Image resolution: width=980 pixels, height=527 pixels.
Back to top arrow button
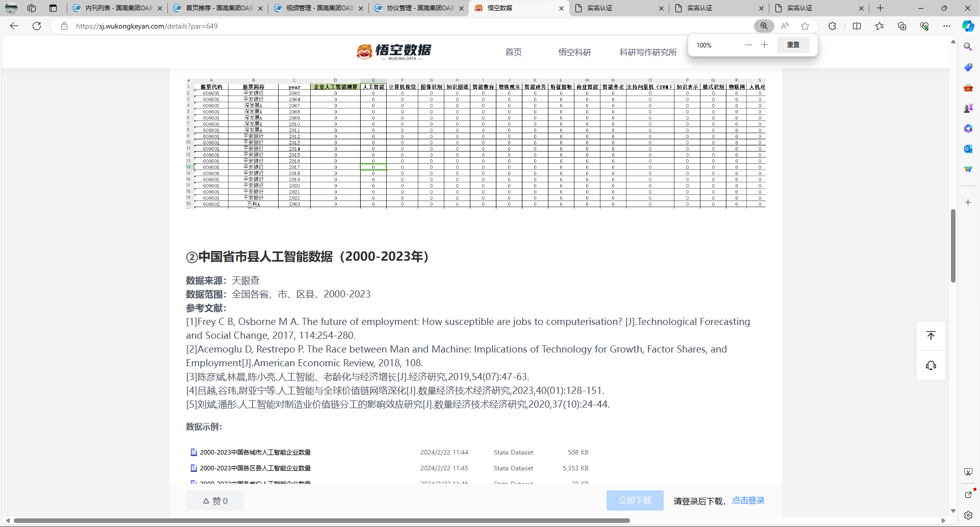[x=931, y=336]
